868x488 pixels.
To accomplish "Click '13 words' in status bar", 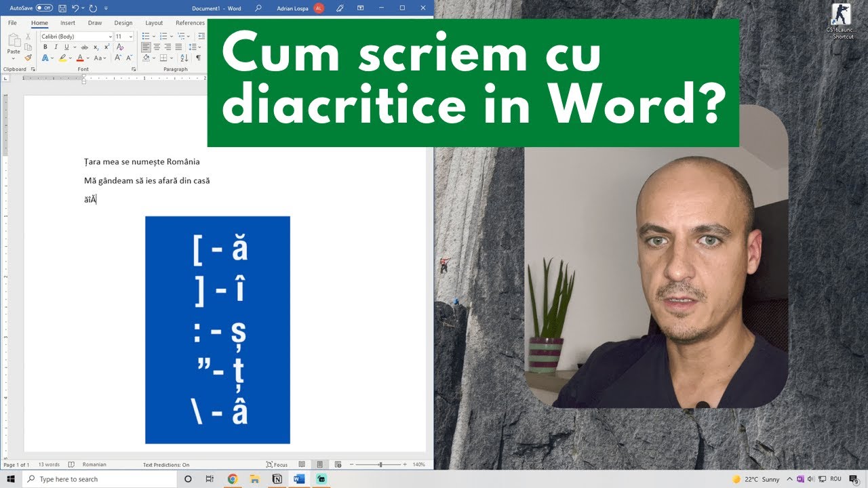I will [49, 465].
